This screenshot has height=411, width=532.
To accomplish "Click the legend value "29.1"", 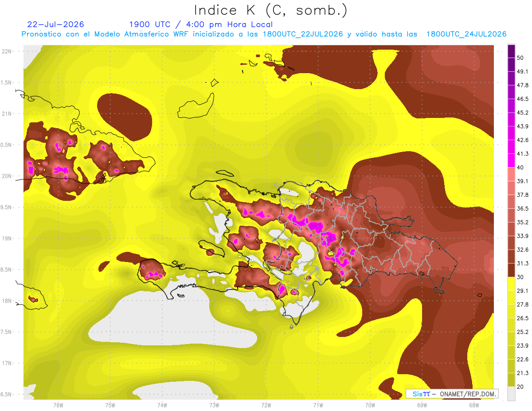I will 523,291.
